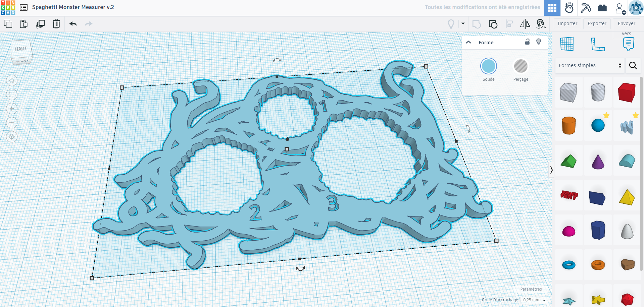Viewport: 644px width, 307px height.
Task: Hide selected shape via Forme lightbulb
Action: [539, 42]
